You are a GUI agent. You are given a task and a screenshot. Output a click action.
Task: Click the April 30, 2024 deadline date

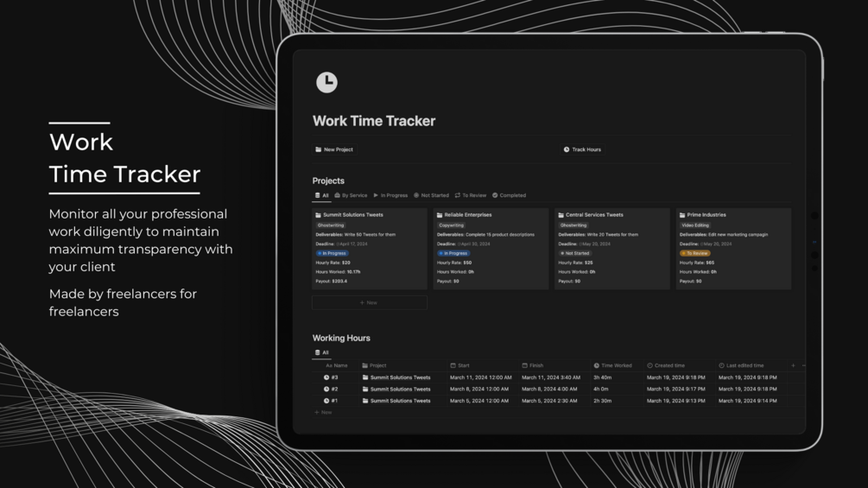click(474, 244)
